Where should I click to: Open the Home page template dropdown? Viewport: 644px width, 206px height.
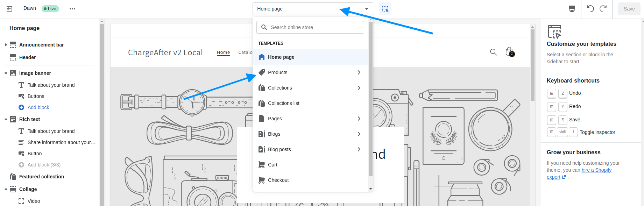pos(313,9)
